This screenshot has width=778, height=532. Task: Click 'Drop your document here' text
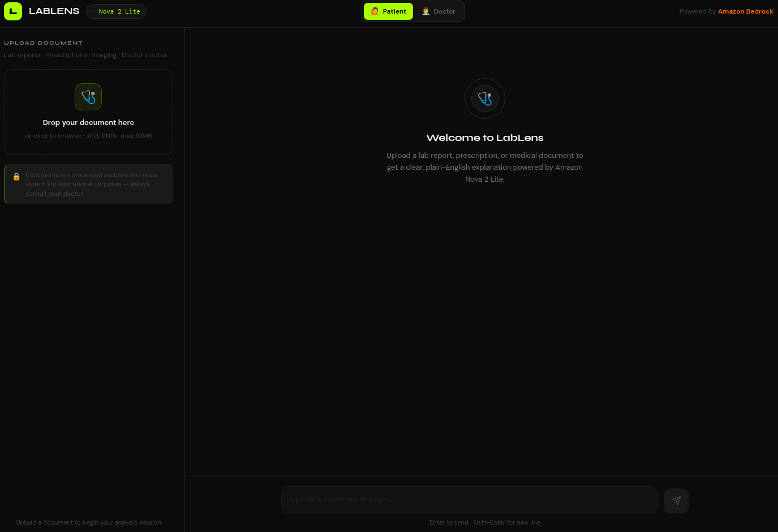coord(88,123)
